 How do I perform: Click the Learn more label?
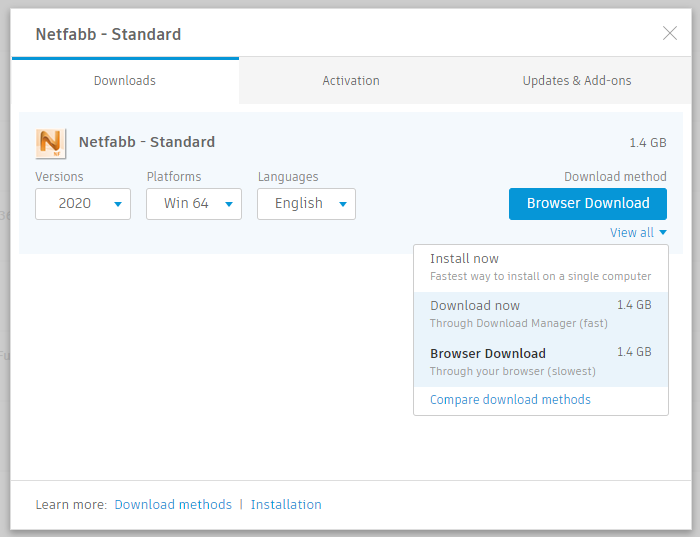71,504
